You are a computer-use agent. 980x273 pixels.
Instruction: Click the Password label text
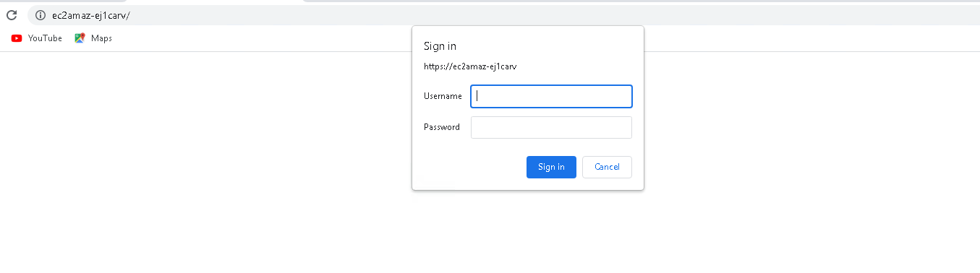[441, 127]
